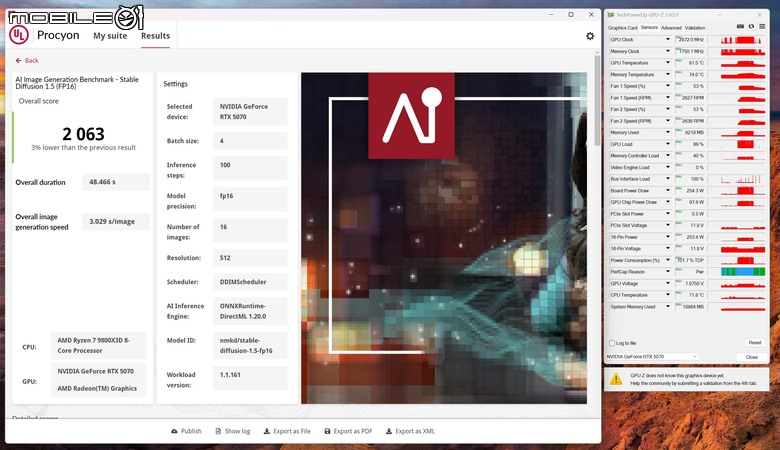The width and height of the screenshot is (780, 450).
Task: Open GPU-Z hamburger menu icon
Action: tap(762, 27)
